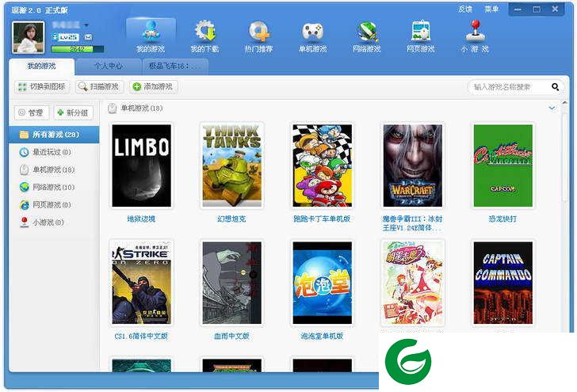Screen dimensions: 577x392
Task: Open Counter-Strike game cover
Action: point(142,283)
